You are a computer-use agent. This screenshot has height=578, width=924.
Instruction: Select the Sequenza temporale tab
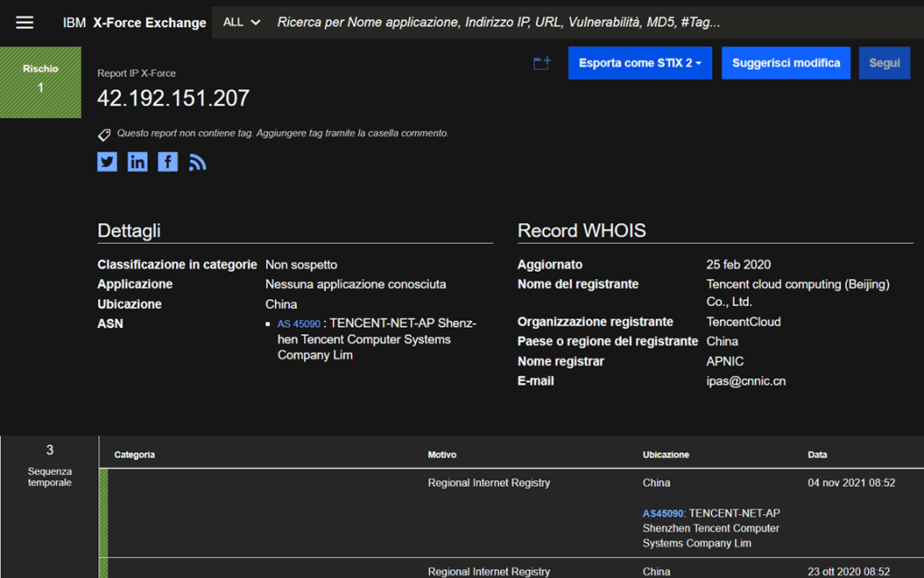click(x=50, y=466)
